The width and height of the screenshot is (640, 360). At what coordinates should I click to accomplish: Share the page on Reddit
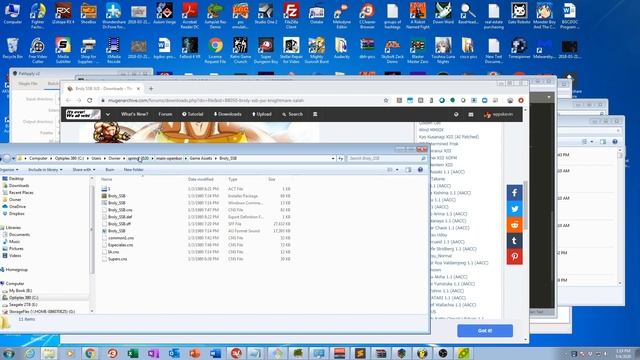point(514,224)
